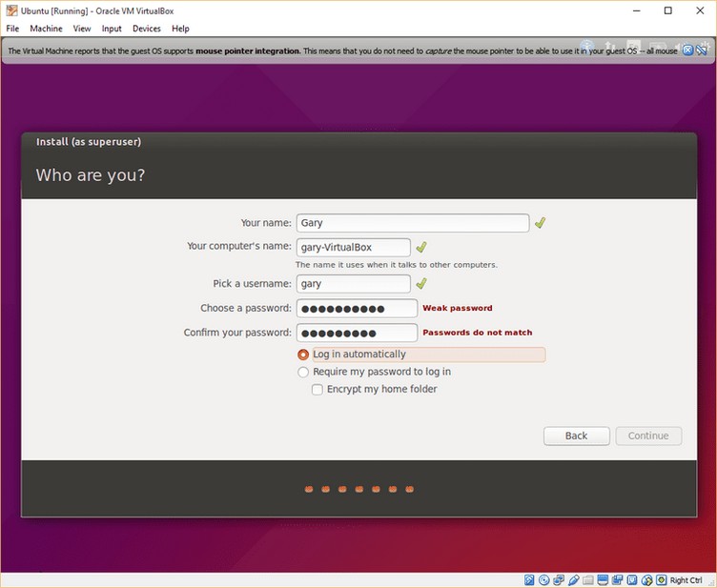
Task: Open the File menu
Action: point(12,29)
